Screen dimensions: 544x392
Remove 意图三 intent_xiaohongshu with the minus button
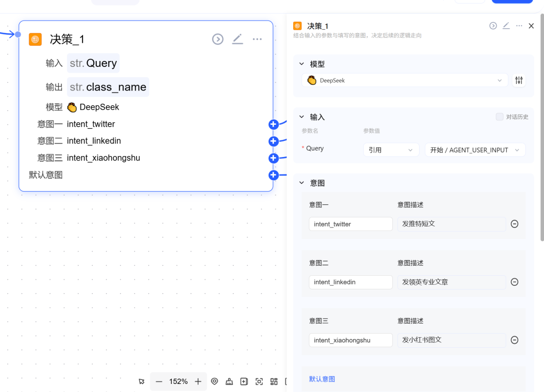(514, 340)
